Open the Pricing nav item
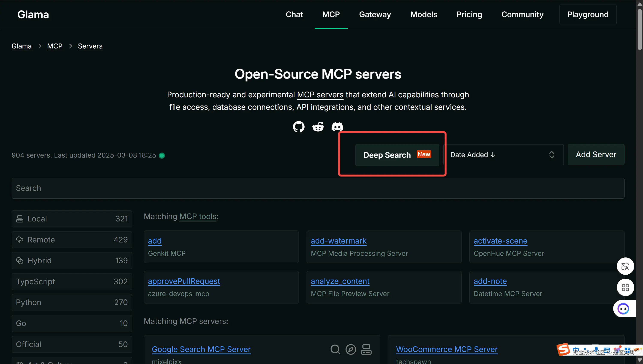Screen dimensions: 643x364 pos(469,15)
